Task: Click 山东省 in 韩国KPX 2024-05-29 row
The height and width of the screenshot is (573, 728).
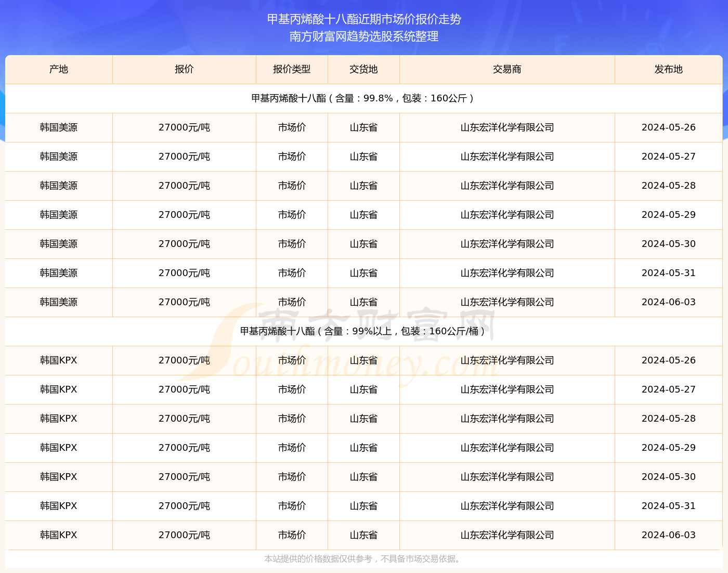Action: [x=363, y=448]
